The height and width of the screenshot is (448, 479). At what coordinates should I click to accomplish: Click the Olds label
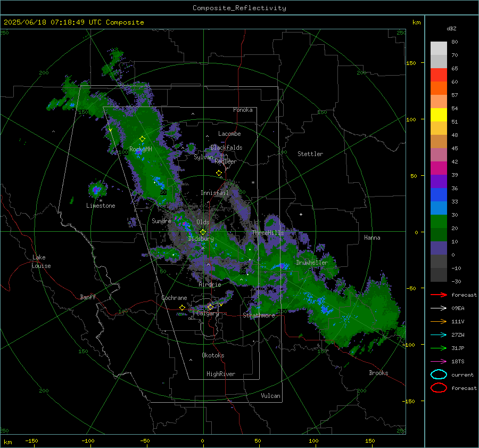tap(203, 222)
